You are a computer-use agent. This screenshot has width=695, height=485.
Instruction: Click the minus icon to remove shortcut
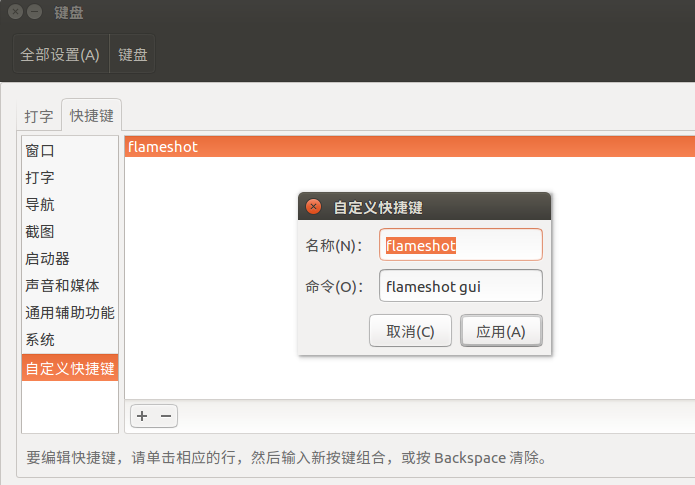(166, 416)
